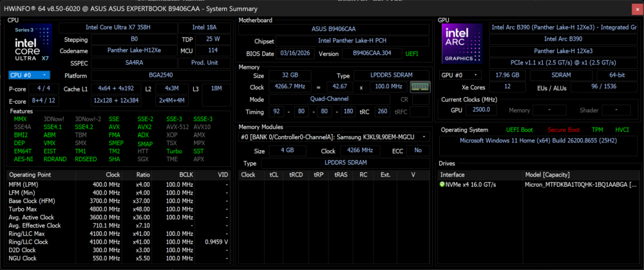Click the BCLK column header
Viewport: 644px width, 270px height.
pos(174,175)
